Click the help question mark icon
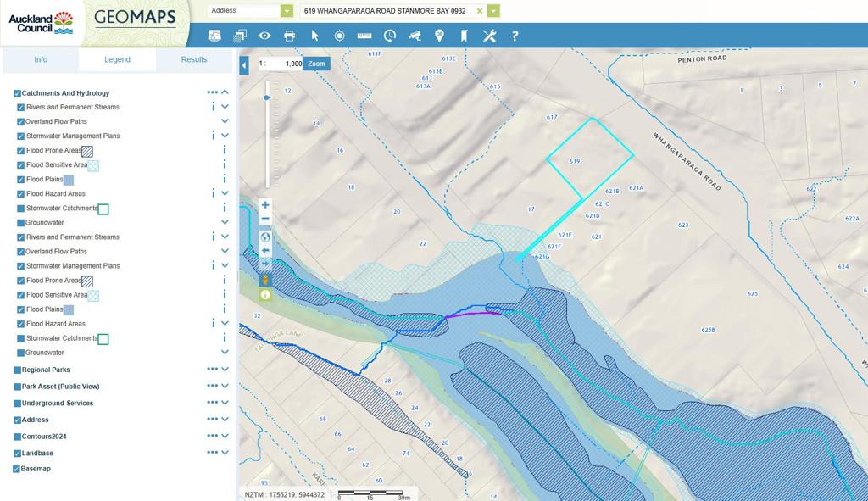 pos(515,36)
